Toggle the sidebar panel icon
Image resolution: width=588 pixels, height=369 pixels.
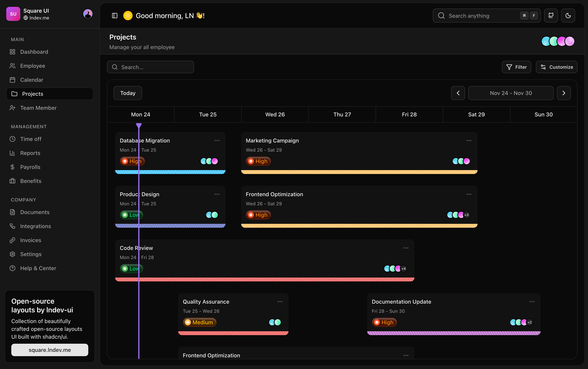point(115,16)
